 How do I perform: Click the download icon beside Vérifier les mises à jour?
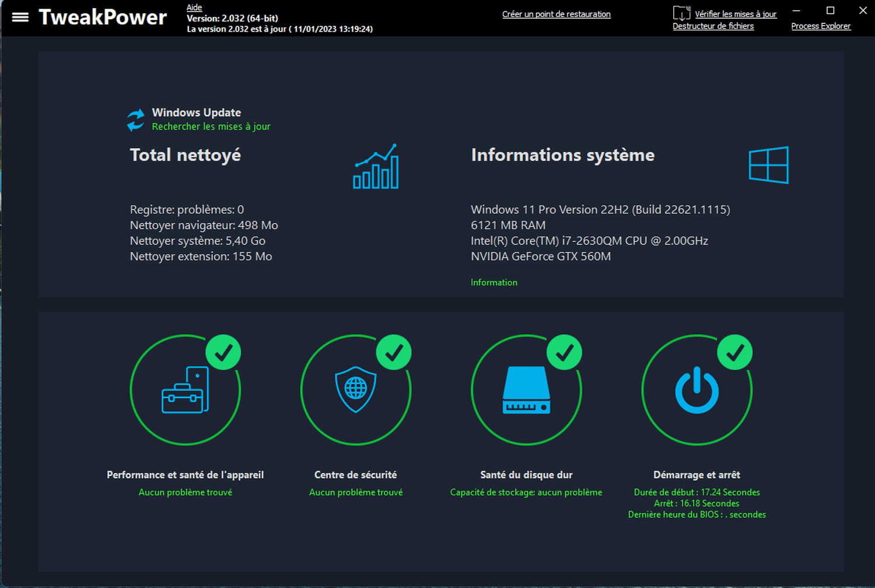click(x=681, y=13)
